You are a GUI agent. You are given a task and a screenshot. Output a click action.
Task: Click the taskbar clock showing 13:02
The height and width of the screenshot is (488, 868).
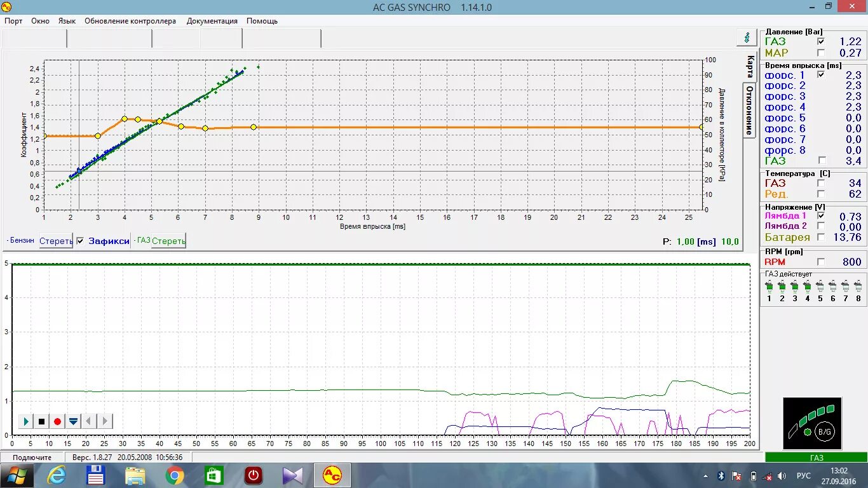click(x=839, y=470)
